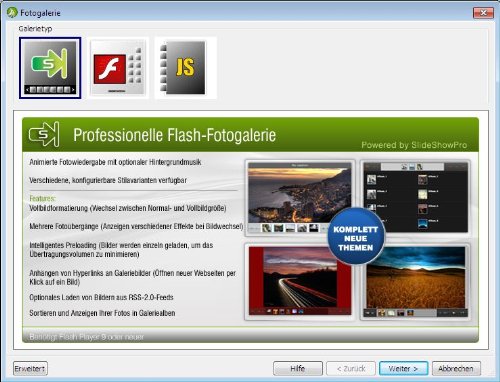Screen dimensions: 500x382
Task: Click the line about Verschiedene konfigurierbare Stilvarianten
Action: 108,180
